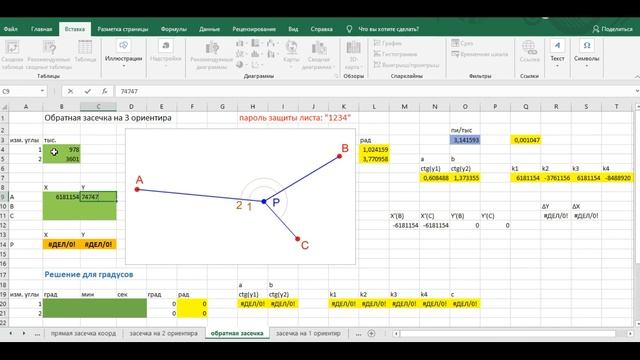Open Recommended PivotTables (Рекомендуемые сводные таблицы)
640x360 pixels.
pyautogui.click(x=49, y=54)
